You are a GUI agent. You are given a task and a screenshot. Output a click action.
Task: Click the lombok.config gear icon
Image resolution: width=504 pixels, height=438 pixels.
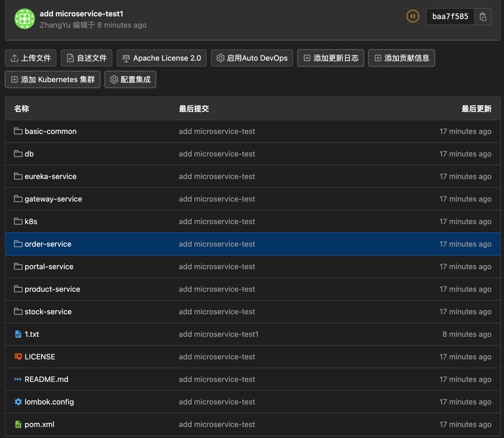pyautogui.click(x=18, y=402)
